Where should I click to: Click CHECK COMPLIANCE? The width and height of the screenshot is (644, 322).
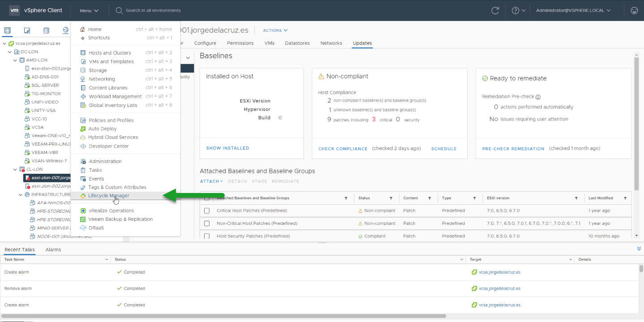(343, 149)
